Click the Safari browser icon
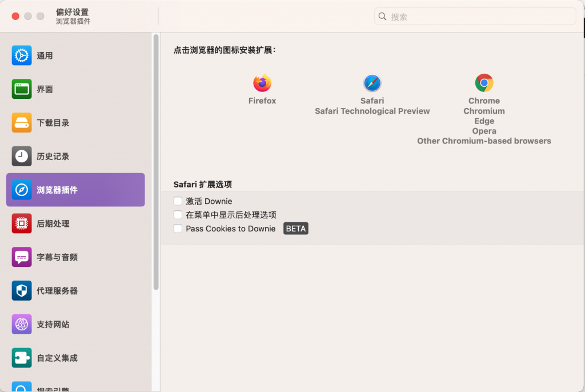This screenshot has height=392, width=585. coord(372,83)
